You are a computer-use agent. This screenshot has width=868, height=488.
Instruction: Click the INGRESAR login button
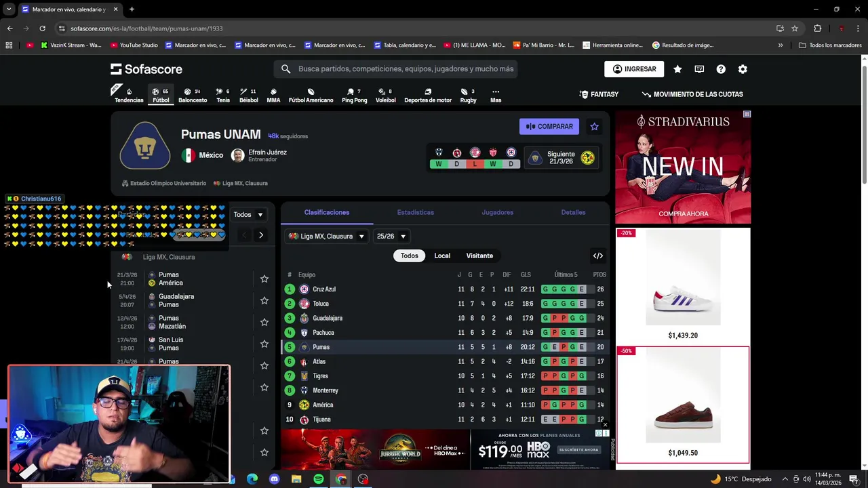[x=635, y=69]
